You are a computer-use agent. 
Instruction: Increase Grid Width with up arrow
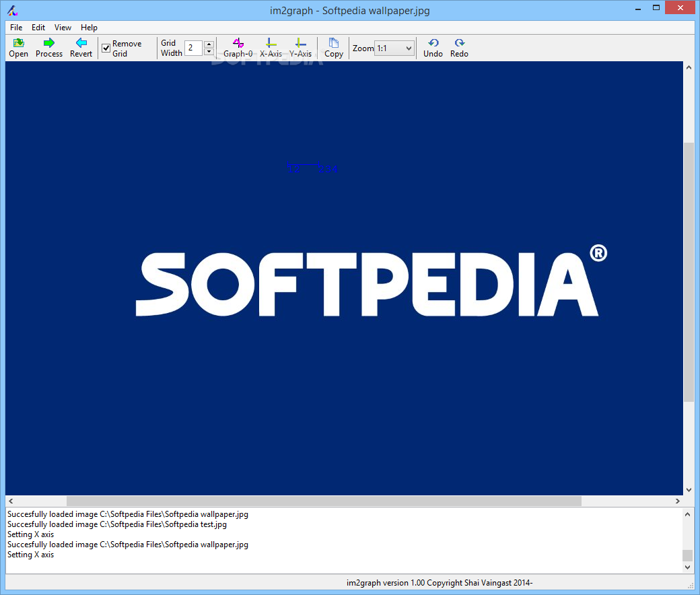pos(209,44)
